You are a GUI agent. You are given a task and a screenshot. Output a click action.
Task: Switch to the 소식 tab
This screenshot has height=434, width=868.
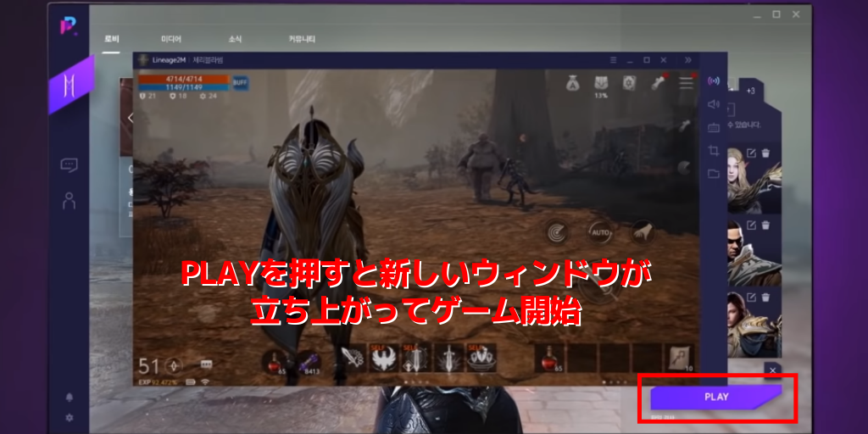pos(235,39)
